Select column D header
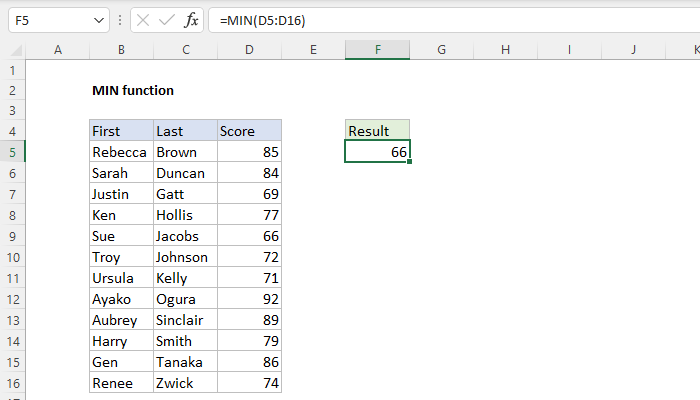700x400 pixels. click(x=249, y=50)
